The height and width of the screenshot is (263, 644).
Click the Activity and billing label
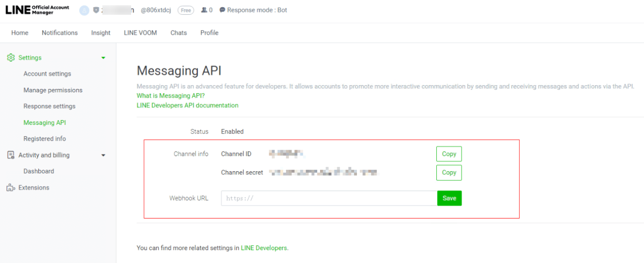pyautogui.click(x=44, y=155)
